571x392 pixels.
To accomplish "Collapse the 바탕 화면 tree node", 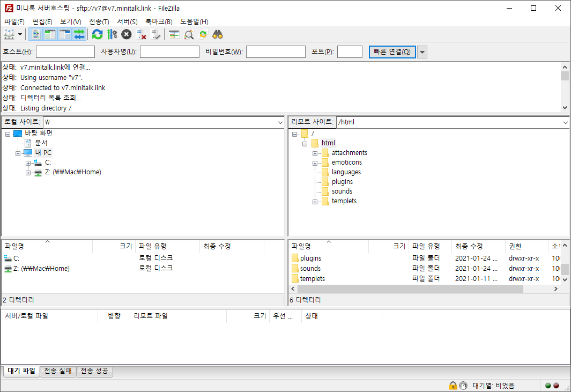I will point(8,134).
